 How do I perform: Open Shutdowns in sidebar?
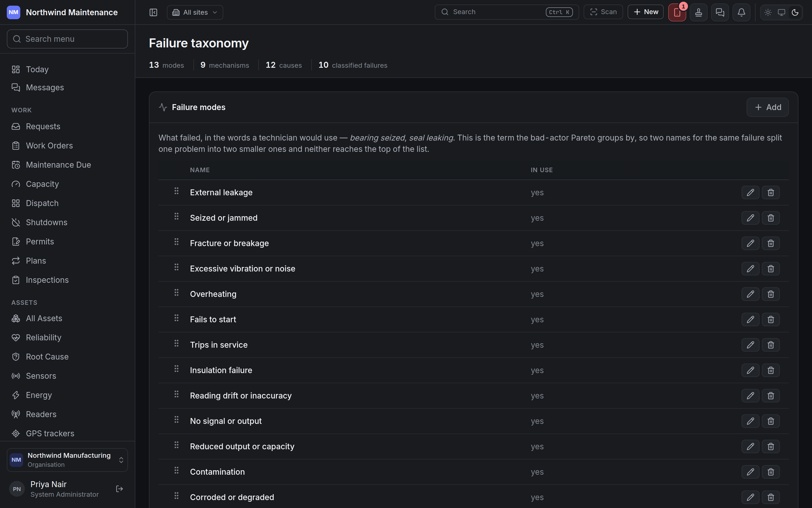point(67,222)
